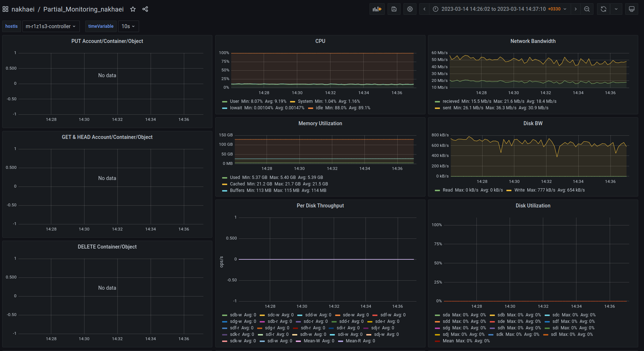The width and height of the screenshot is (644, 351).
Task: Expand the refresh interval dropdown
Action: [x=616, y=9]
